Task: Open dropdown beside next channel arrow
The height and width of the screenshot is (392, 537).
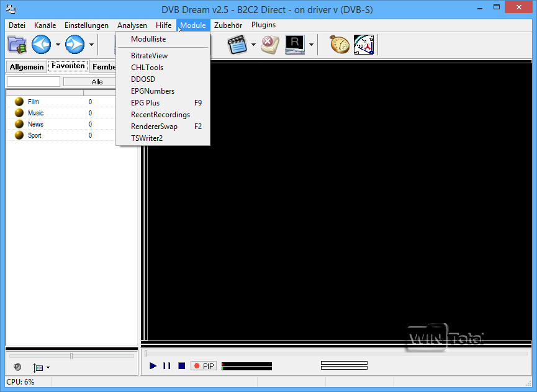Action: pos(91,45)
